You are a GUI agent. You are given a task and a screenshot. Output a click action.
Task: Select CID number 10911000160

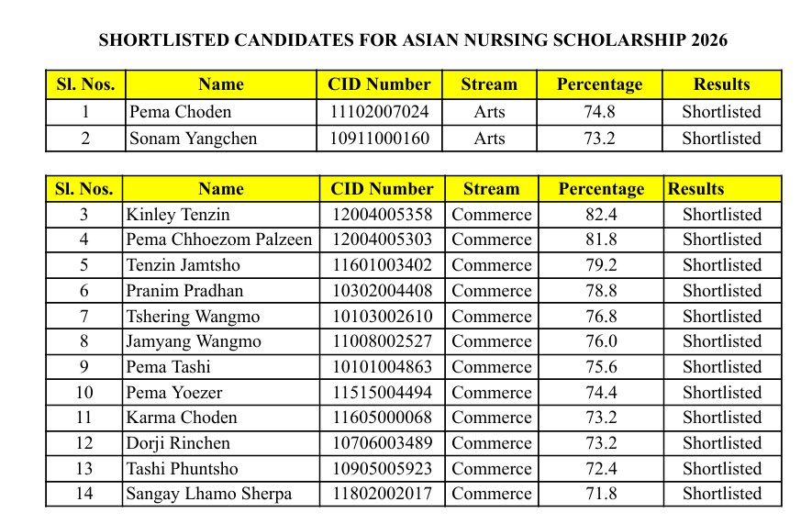coord(380,139)
